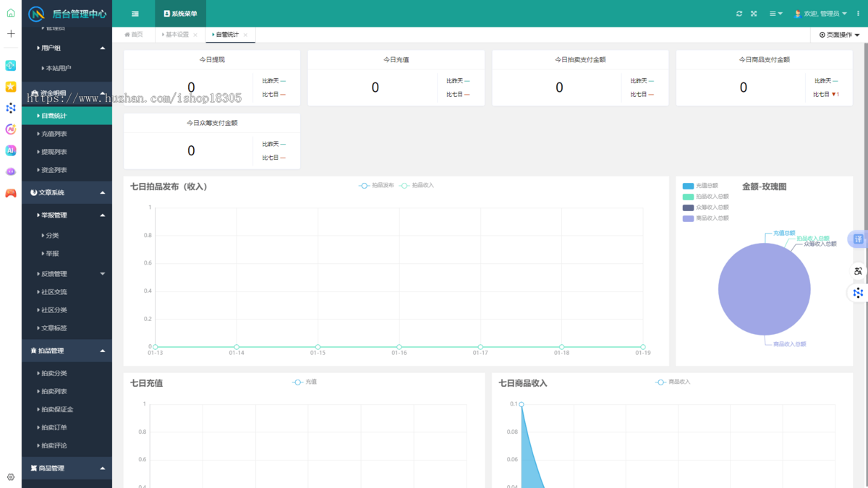The image size is (868, 488).
Task: Click the 01-16 data point on line chart
Action: (399, 347)
